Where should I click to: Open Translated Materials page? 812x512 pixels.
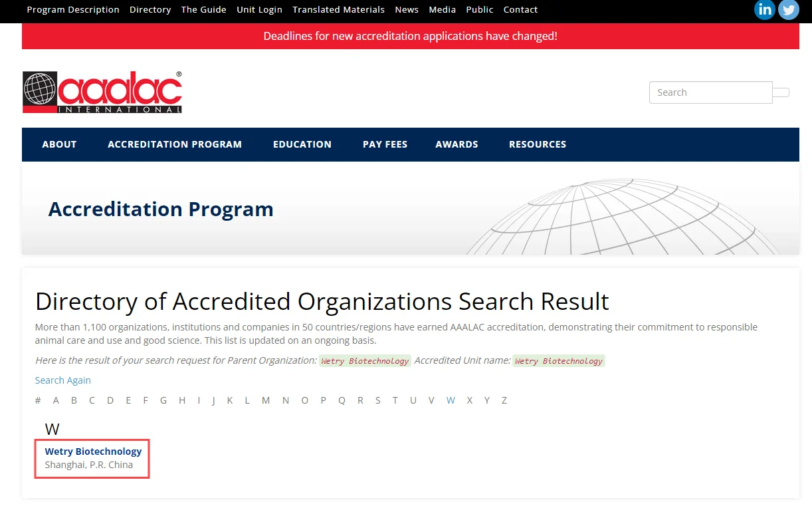point(338,9)
